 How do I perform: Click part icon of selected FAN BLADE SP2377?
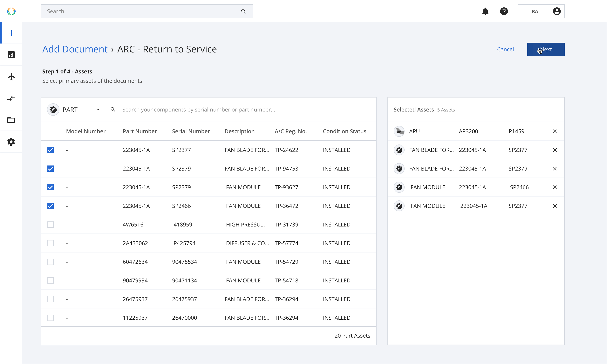tap(399, 150)
